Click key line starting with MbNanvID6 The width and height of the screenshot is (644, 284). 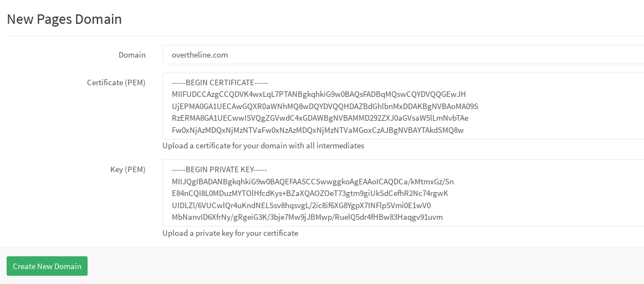tap(307, 217)
